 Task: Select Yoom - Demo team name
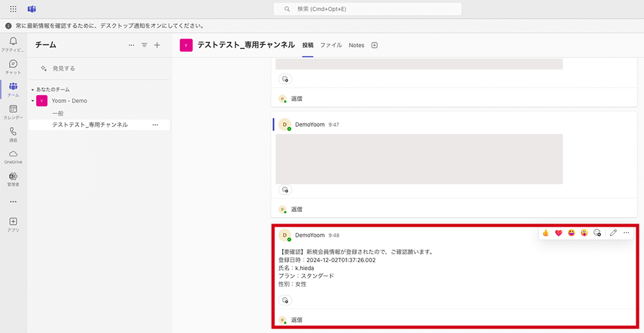tap(70, 100)
